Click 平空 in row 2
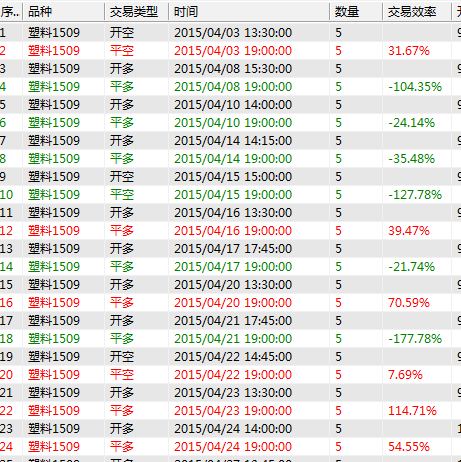 122,51
